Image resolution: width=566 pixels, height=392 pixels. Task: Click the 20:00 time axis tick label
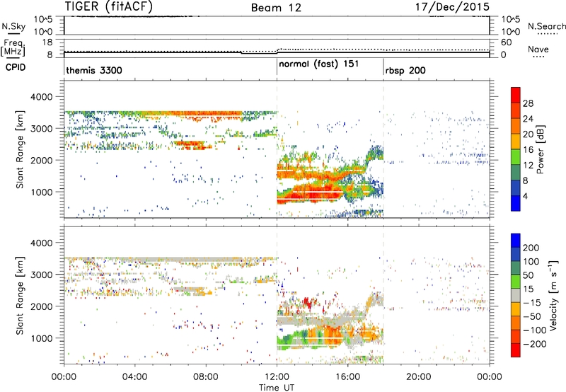click(x=419, y=377)
